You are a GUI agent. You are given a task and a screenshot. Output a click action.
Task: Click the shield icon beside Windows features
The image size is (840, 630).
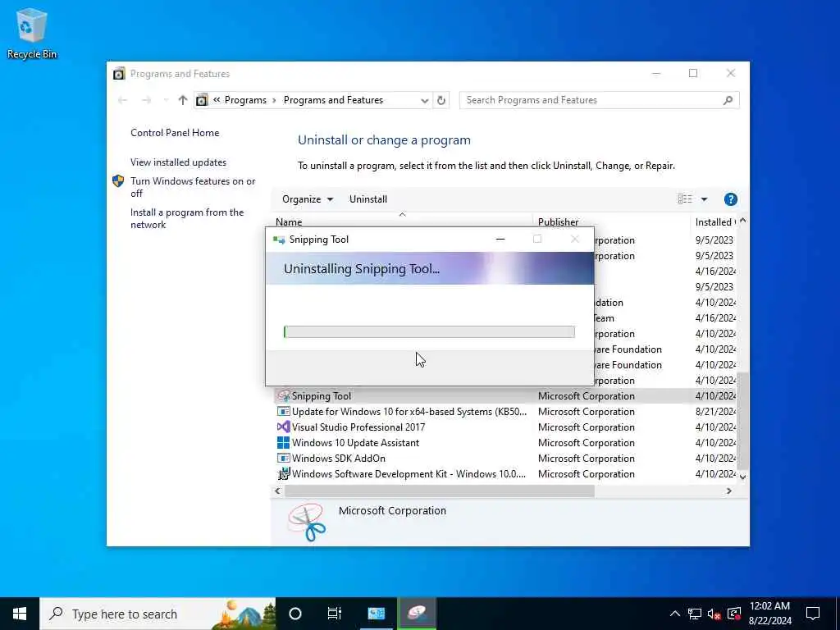pos(118,181)
